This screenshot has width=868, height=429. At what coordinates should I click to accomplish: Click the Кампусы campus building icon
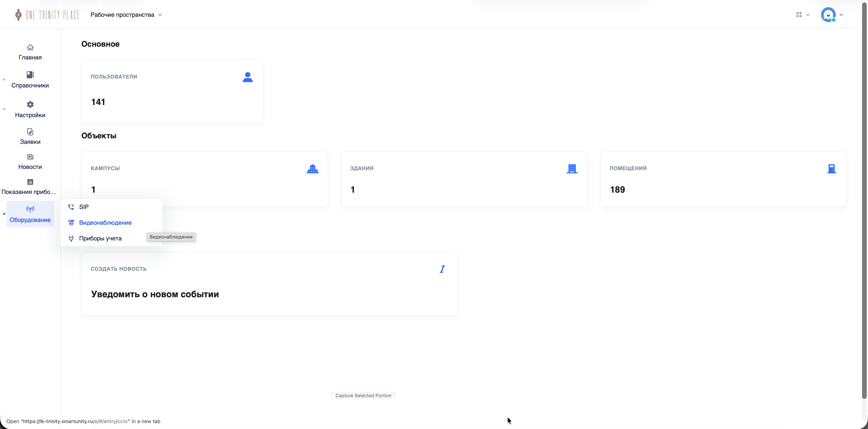point(312,169)
